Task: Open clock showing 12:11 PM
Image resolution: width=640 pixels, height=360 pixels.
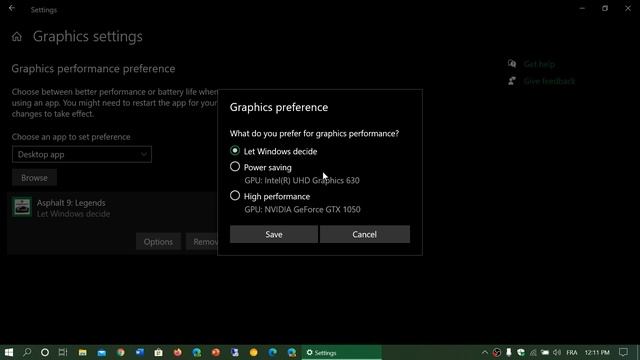Action: pos(597,352)
